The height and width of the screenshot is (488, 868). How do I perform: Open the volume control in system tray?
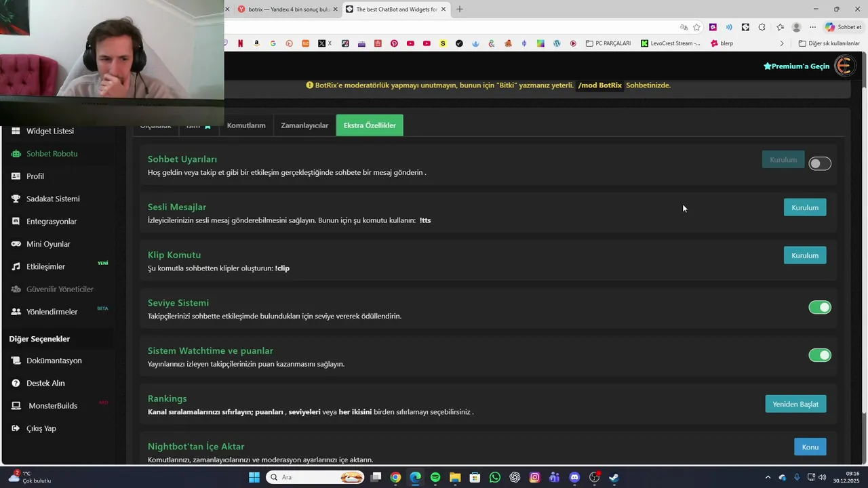pos(822,477)
